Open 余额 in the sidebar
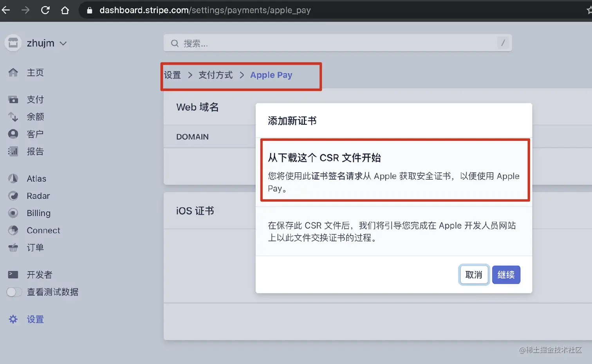The height and width of the screenshot is (364, 592). 35,117
